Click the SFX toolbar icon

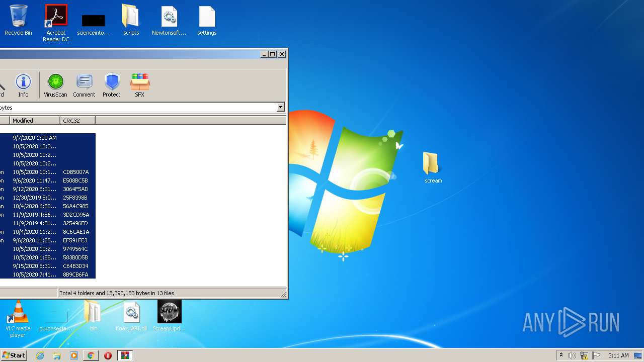coord(139,85)
